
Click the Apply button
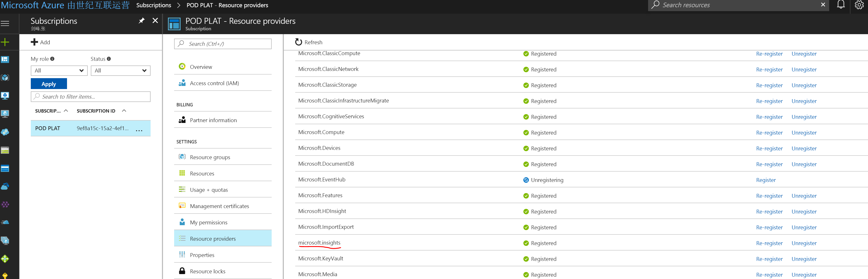tap(49, 84)
